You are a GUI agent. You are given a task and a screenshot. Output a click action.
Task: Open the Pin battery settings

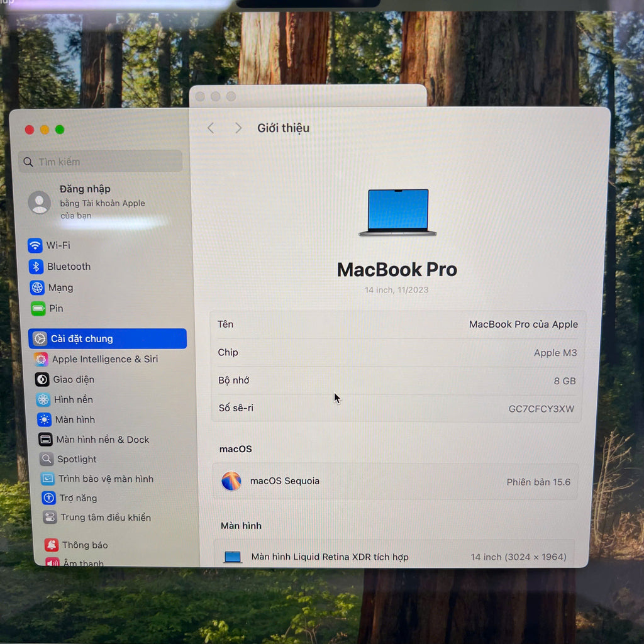(38, 309)
